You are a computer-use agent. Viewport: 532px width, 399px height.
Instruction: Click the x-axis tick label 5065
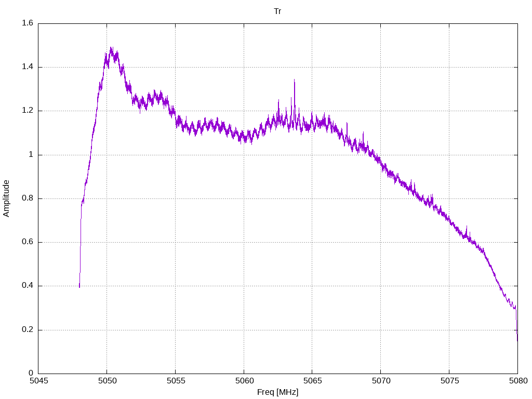(x=312, y=381)
